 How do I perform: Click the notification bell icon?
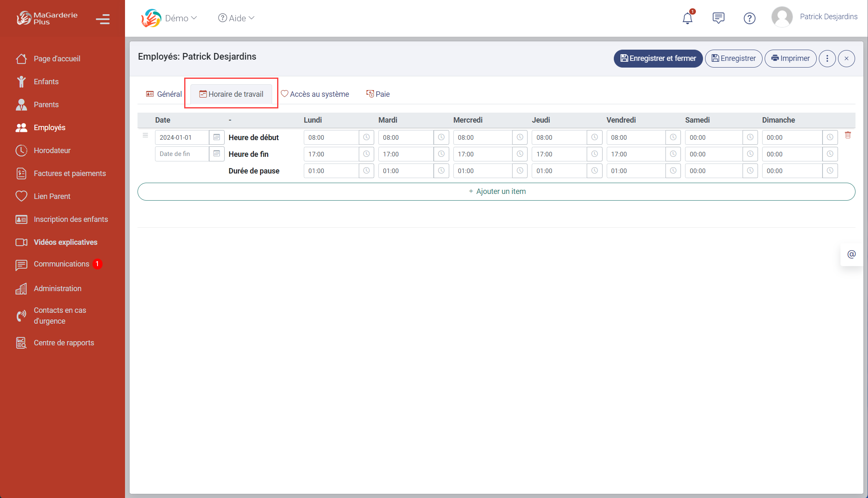click(687, 18)
